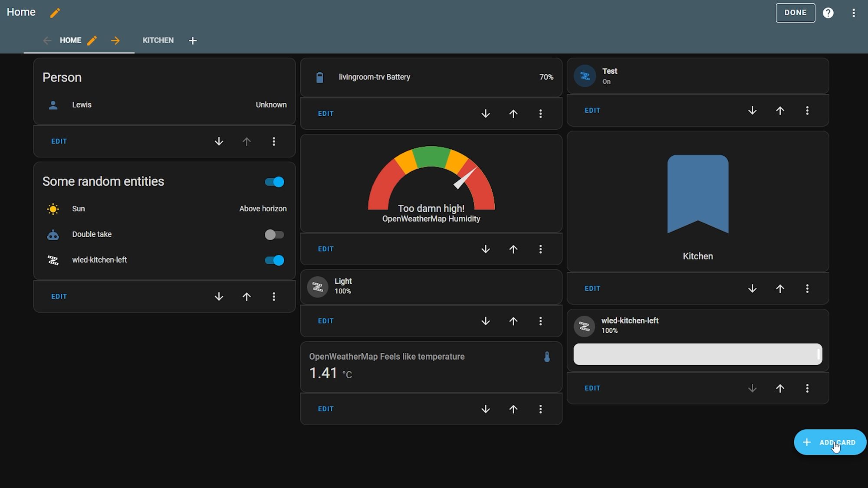
Task: Move Light card up
Action: [x=513, y=321]
